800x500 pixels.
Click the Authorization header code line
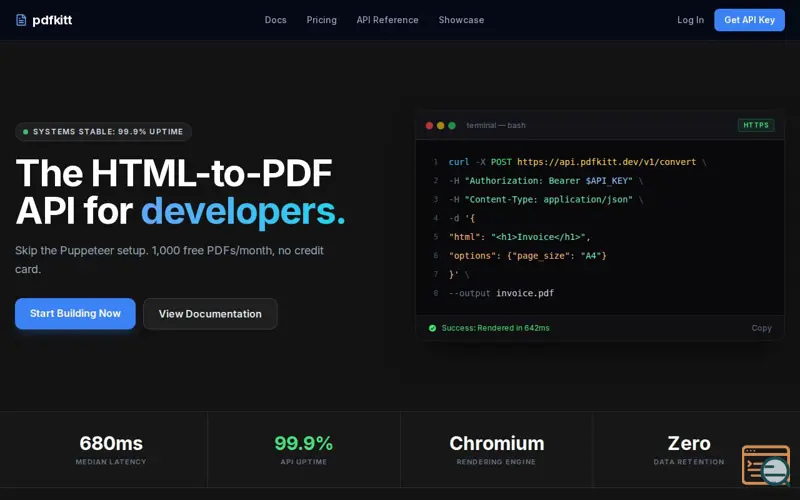pyautogui.click(x=545, y=181)
